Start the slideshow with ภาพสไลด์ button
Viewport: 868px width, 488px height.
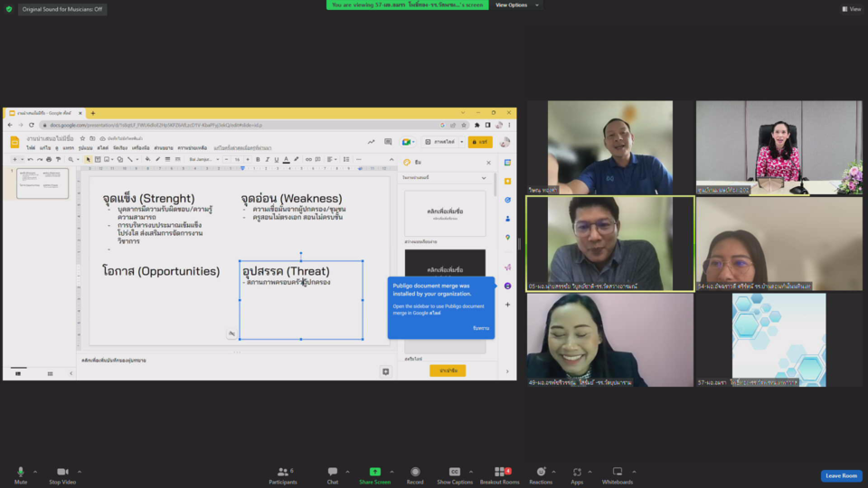point(440,142)
